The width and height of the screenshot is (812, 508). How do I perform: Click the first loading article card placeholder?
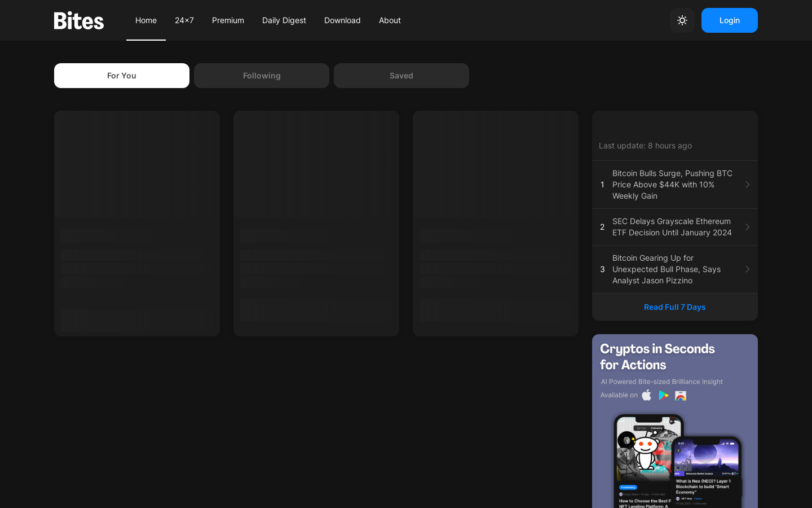(x=137, y=224)
